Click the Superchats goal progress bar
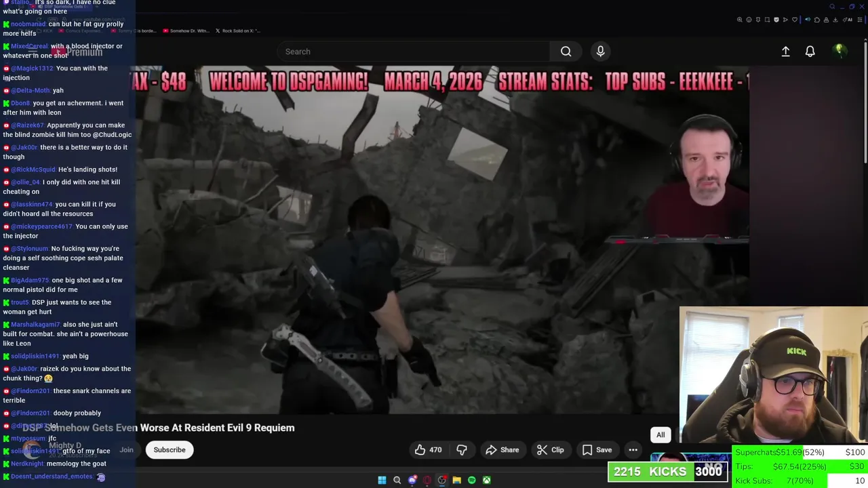The width and height of the screenshot is (868, 488). 800,452
